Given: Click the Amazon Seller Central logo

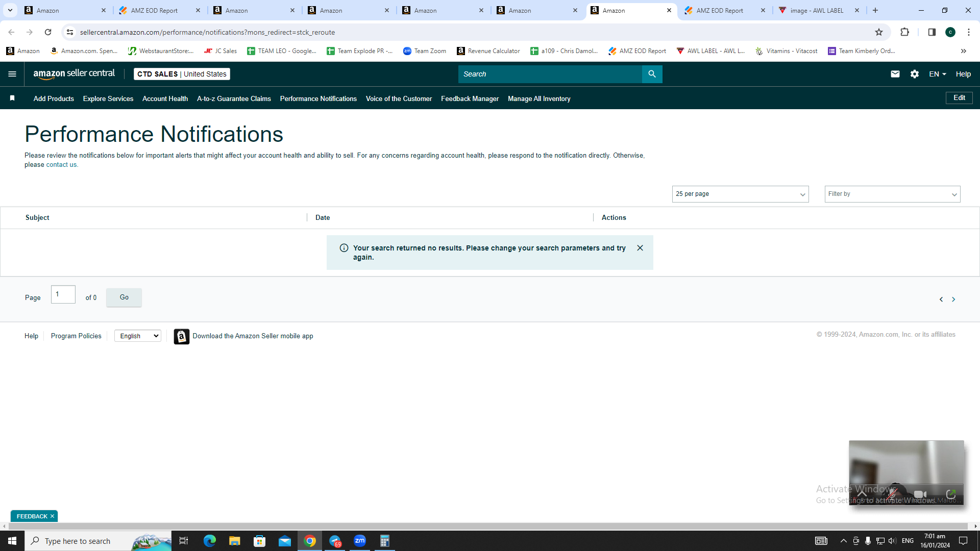Looking at the screenshot, I should (74, 74).
